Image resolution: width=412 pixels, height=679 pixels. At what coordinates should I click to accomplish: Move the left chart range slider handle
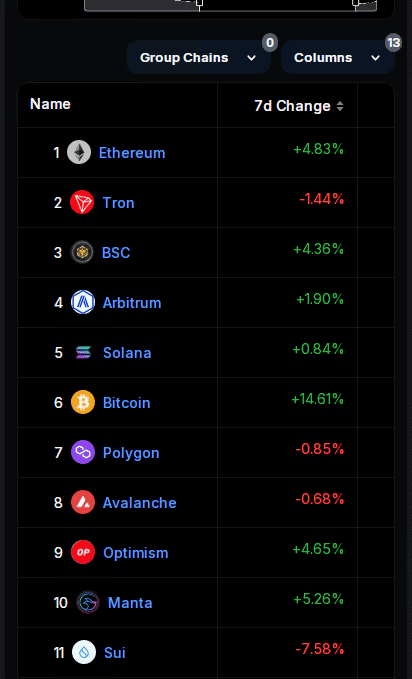click(199, 3)
